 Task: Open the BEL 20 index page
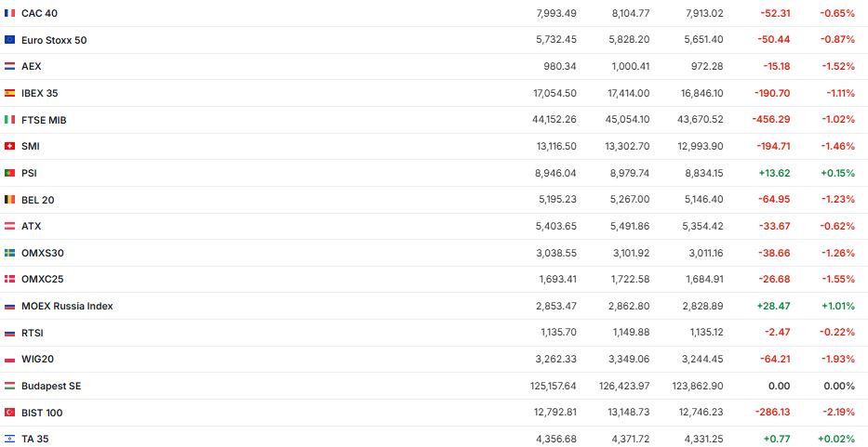[40, 200]
